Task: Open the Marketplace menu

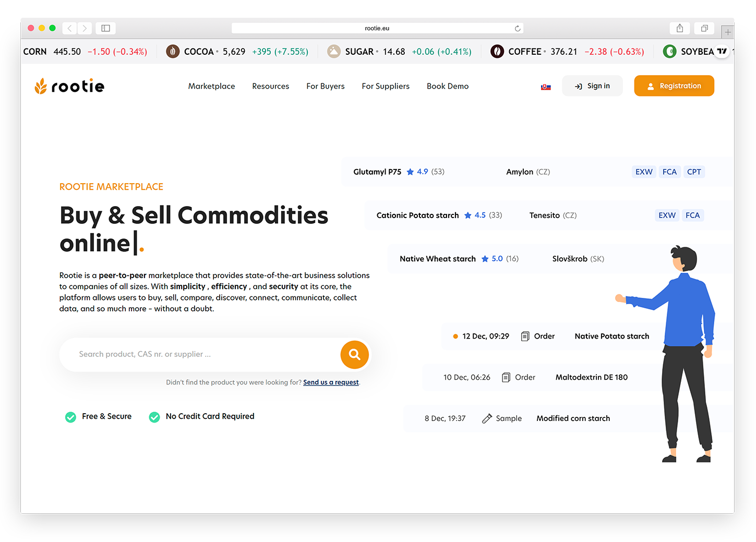Action: click(211, 86)
